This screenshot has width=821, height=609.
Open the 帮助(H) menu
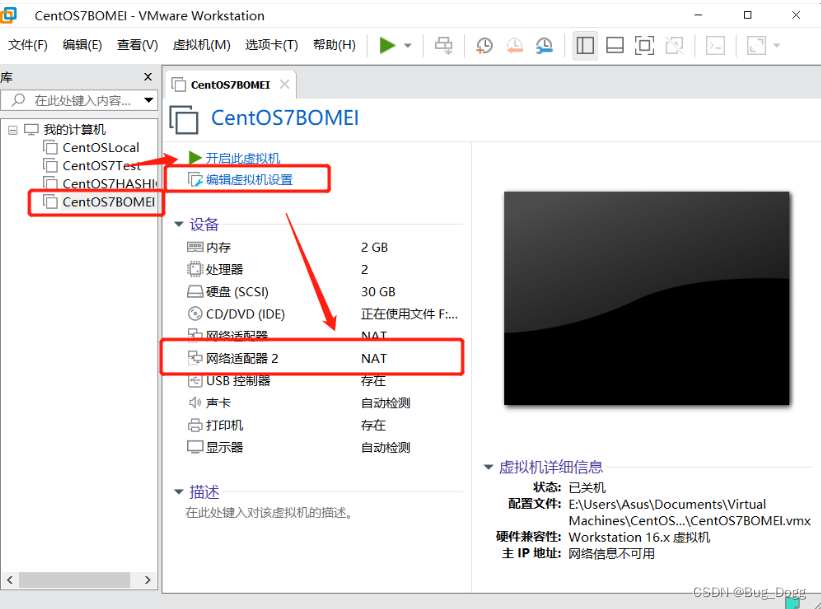[x=334, y=45]
